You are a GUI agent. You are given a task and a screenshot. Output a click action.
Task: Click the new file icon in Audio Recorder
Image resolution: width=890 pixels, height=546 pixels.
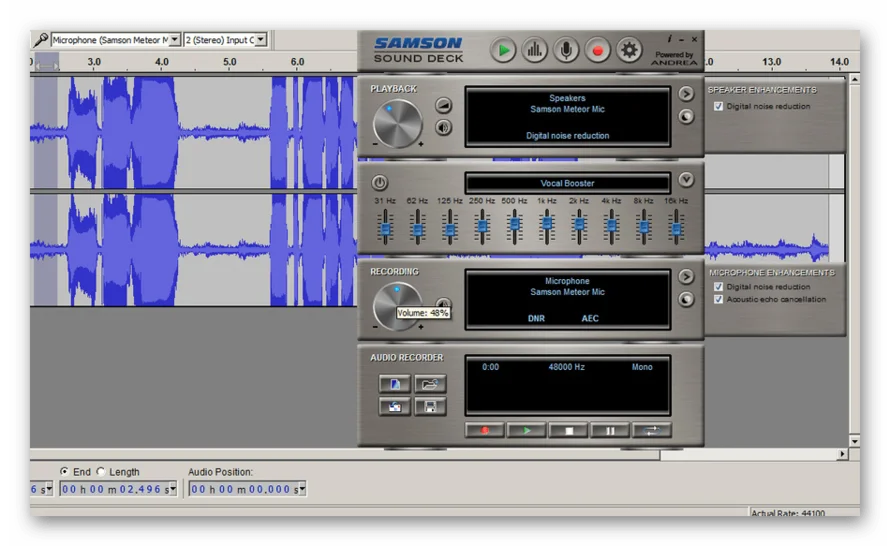tap(394, 384)
